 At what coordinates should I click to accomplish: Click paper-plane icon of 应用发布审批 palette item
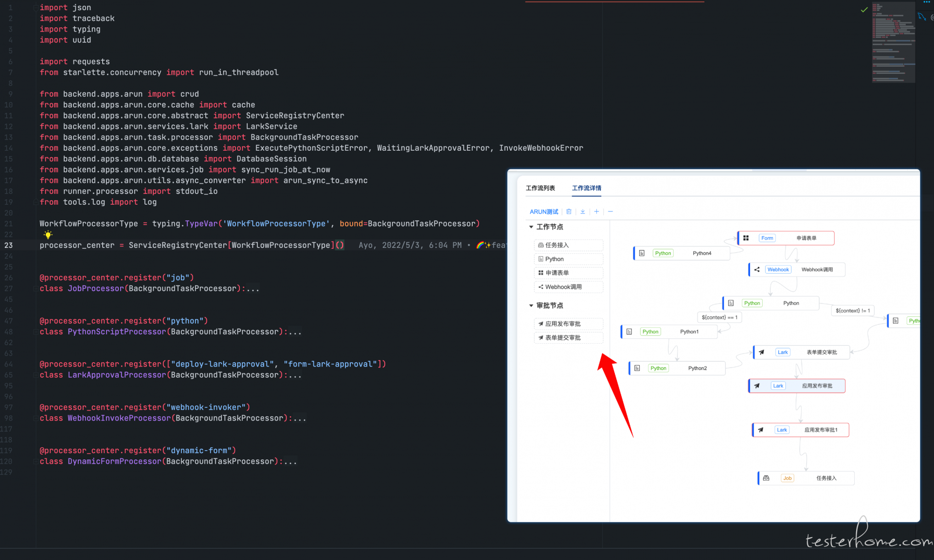click(x=540, y=324)
